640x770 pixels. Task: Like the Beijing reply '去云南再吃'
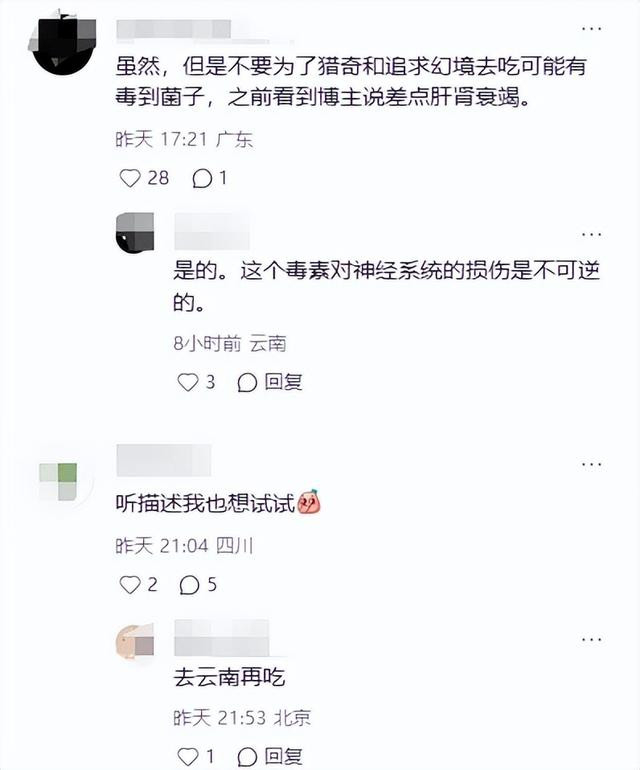pyautogui.click(x=187, y=757)
